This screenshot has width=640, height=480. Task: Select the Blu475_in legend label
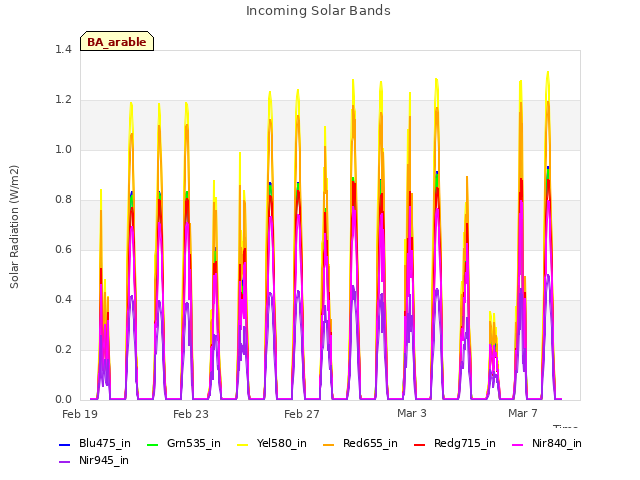click(x=105, y=443)
